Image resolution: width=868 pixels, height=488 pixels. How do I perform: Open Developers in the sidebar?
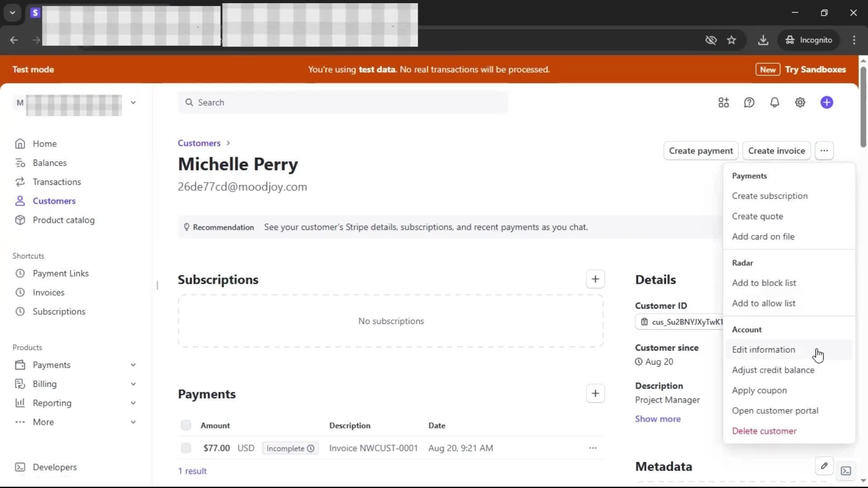pos(54,467)
